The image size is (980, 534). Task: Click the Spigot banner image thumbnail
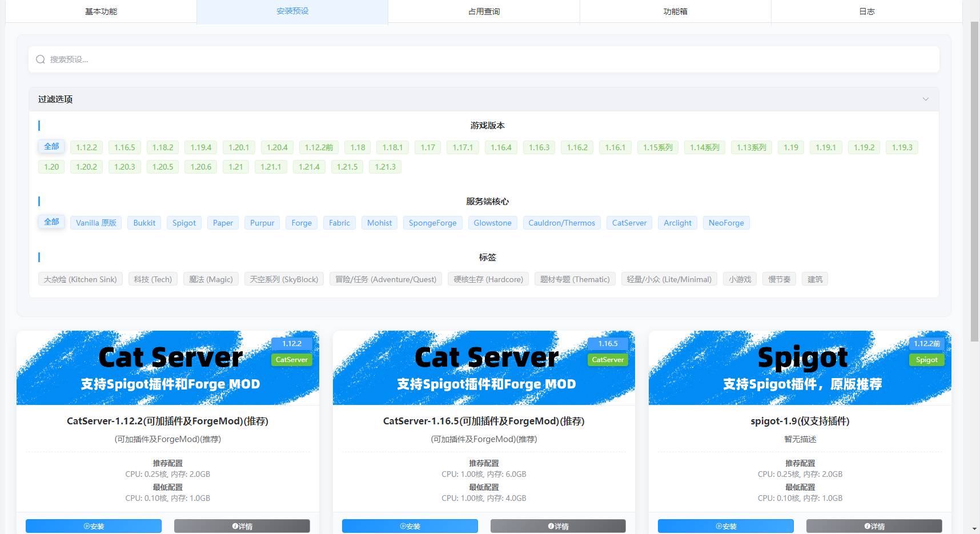point(800,368)
